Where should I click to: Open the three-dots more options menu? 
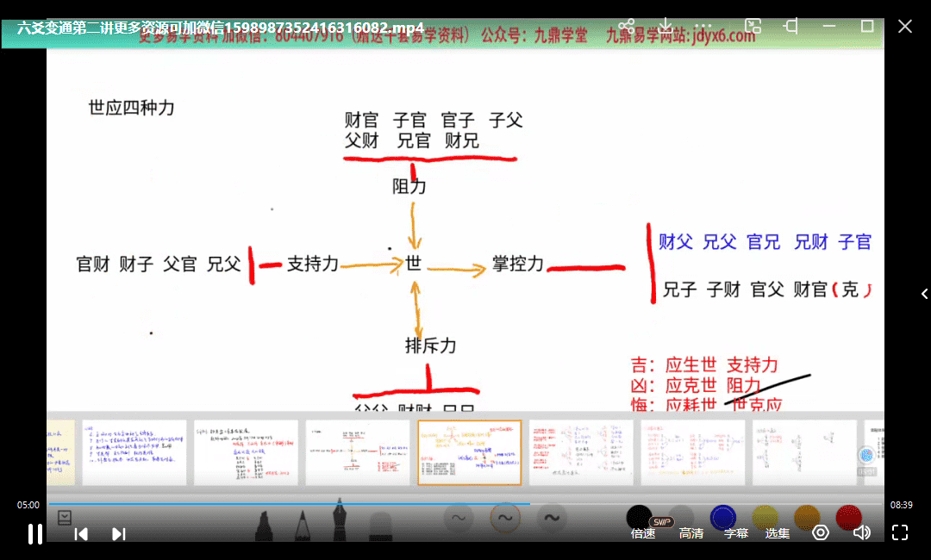click(x=704, y=27)
